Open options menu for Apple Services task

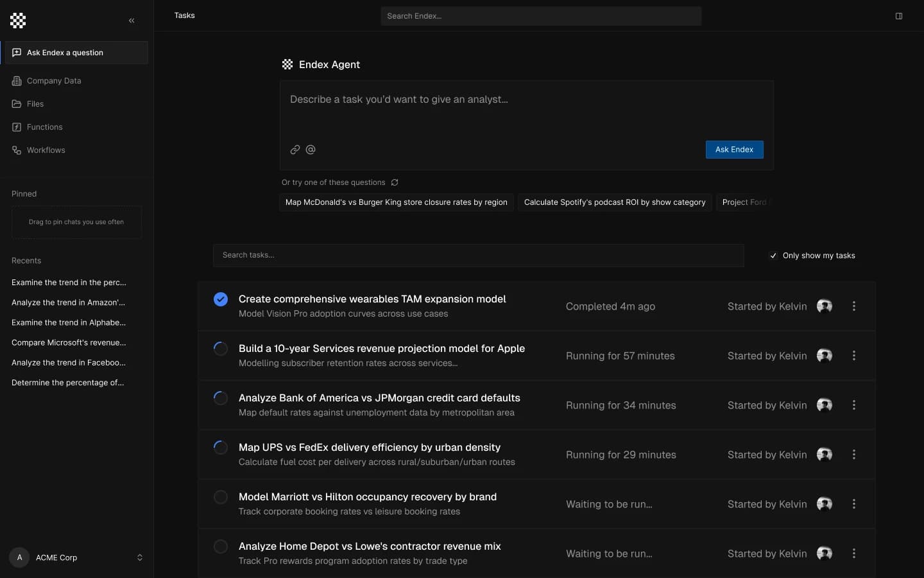click(854, 356)
